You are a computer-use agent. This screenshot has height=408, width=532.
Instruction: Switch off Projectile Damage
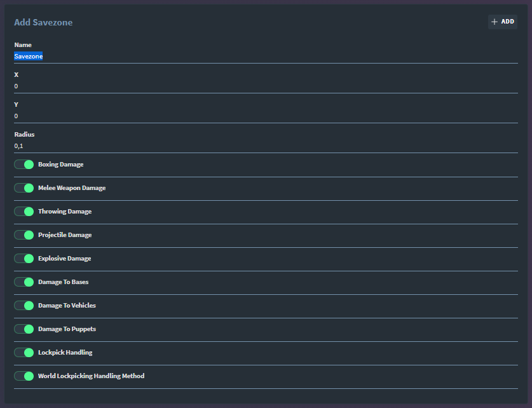click(24, 235)
